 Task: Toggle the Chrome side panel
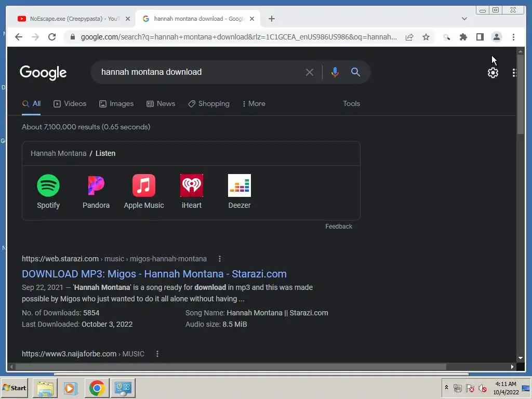[480, 37]
